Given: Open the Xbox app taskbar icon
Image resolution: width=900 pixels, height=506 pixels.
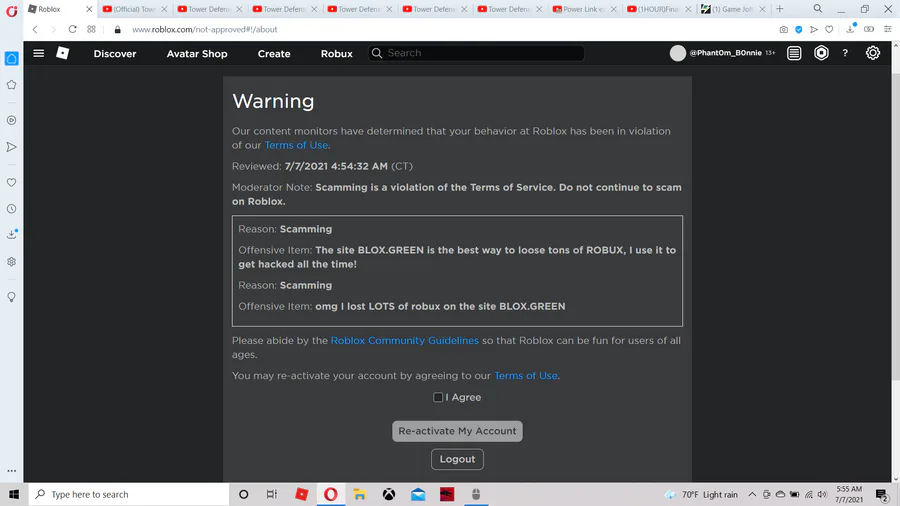Looking at the screenshot, I should pos(389,494).
